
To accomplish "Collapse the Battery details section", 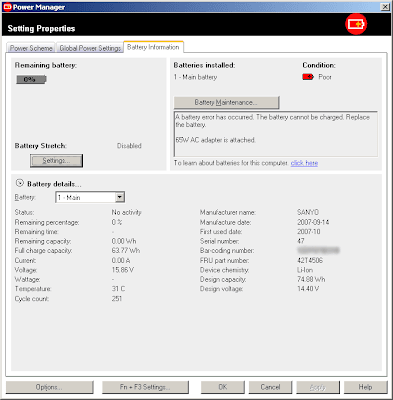I will coord(20,183).
